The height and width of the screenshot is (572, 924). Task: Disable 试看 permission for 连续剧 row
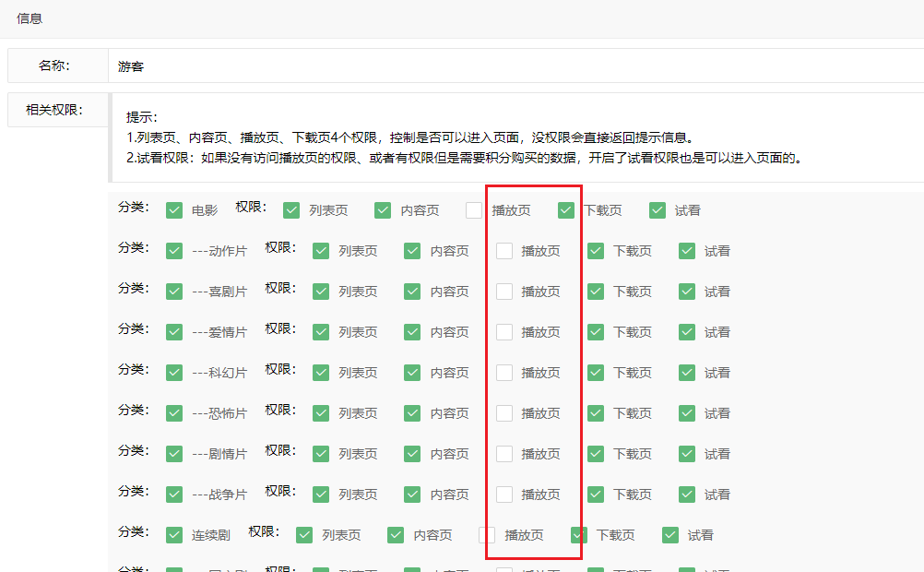pos(670,535)
